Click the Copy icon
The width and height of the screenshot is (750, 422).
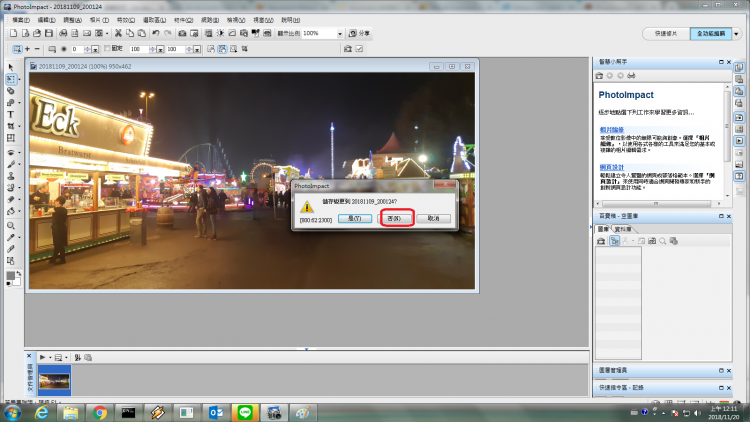[130, 33]
